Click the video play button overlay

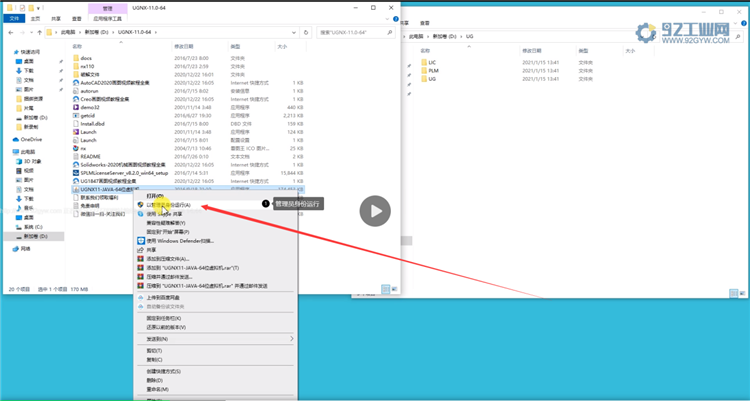point(375,211)
